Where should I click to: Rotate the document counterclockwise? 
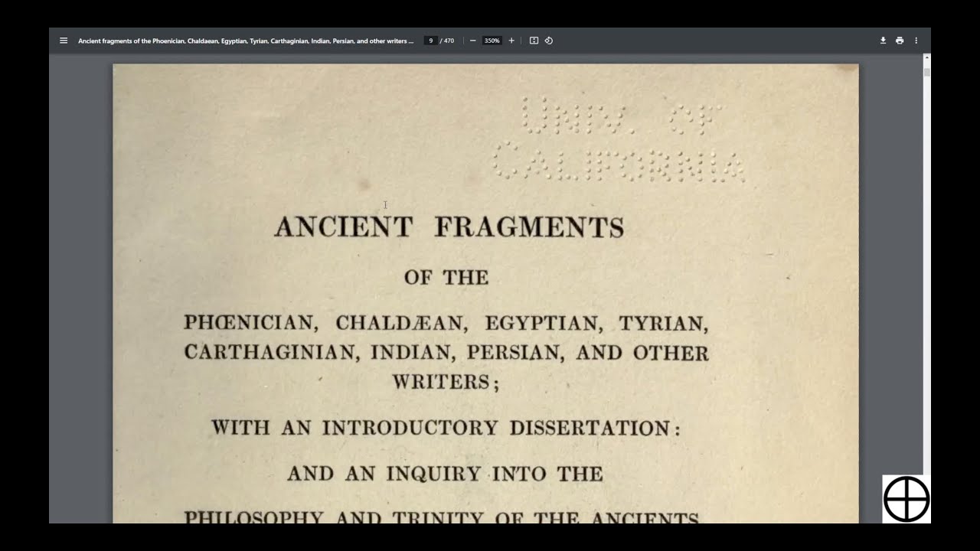coord(549,41)
